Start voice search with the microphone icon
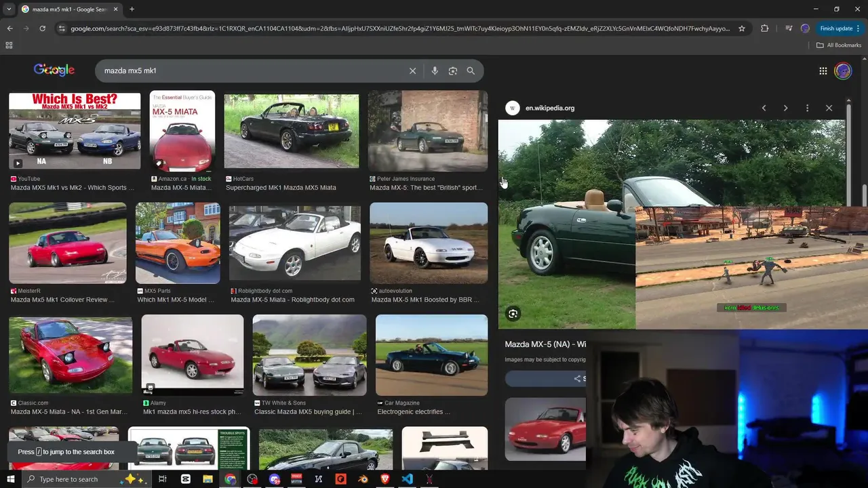This screenshot has width=868, height=488. point(435,70)
